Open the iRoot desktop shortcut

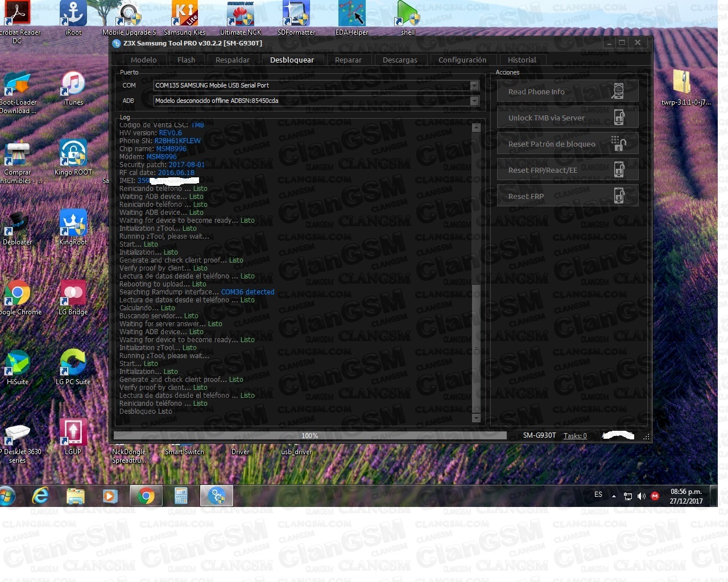pyautogui.click(x=73, y=18)
